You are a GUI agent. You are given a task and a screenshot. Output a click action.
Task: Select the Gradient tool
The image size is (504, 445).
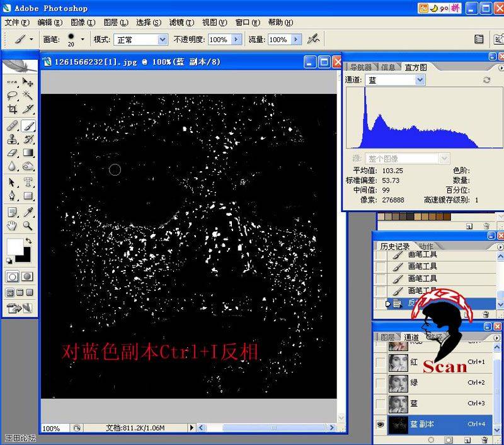click(x=28, y=152)
